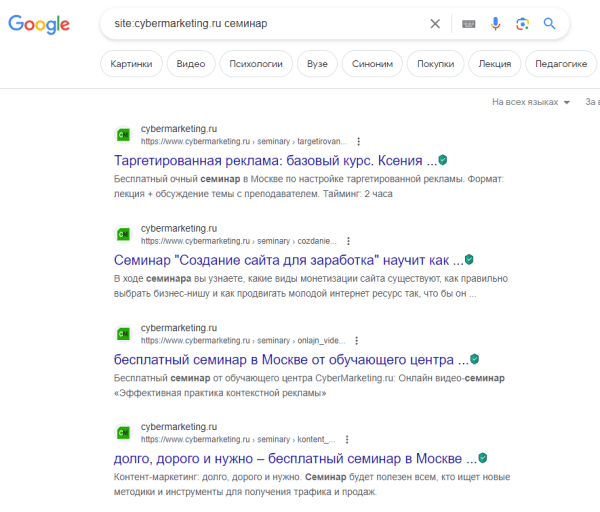Open more options for kontent result
The image size is (600, 512).
point(357,439)
